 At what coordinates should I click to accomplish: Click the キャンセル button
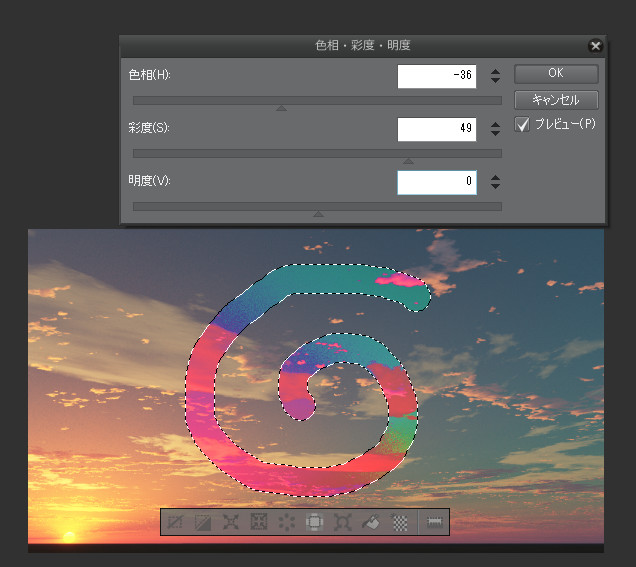(556, 100)
